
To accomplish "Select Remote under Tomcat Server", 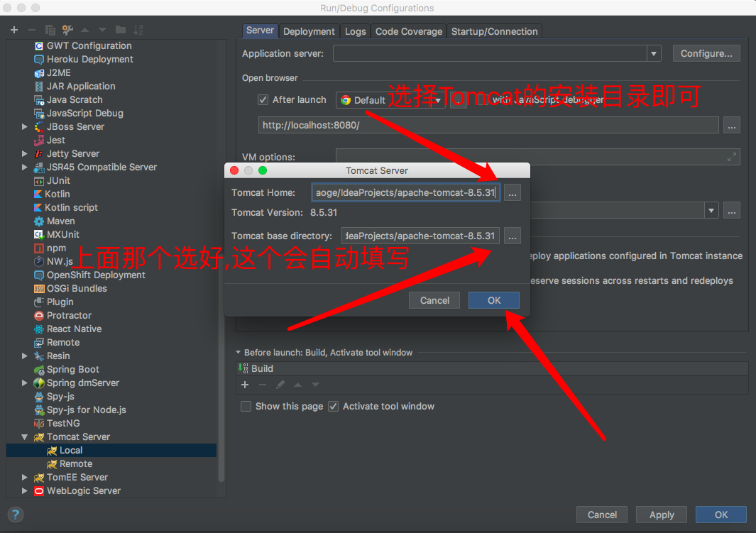I will point(76,464).
